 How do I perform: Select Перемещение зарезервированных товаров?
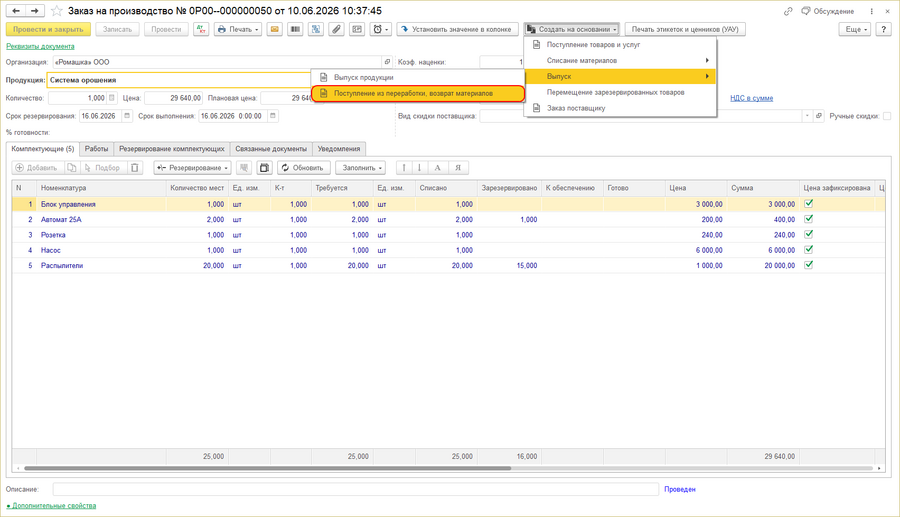pos(620,92)
